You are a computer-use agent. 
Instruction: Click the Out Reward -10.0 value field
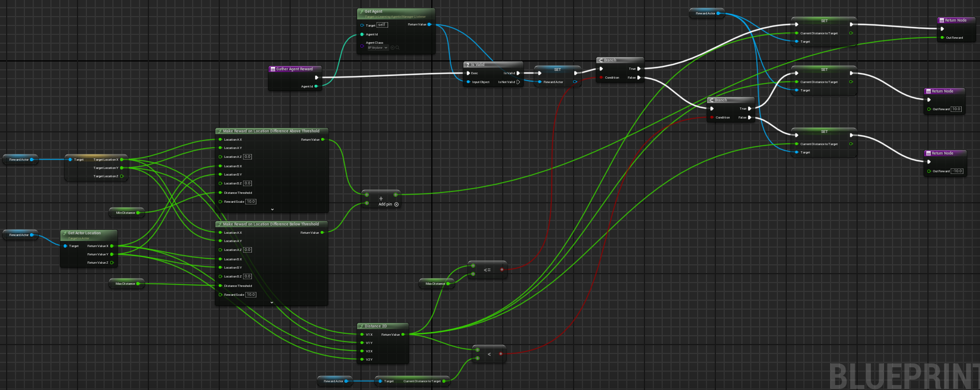coord(957,171)
